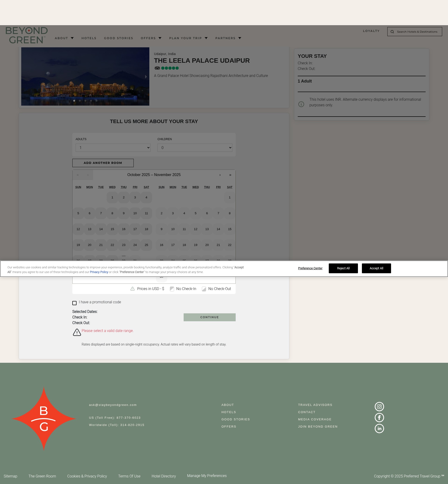This screenshot has height=484, width=448.
Task: Open the Children dropdown
Action: point(195,148)
